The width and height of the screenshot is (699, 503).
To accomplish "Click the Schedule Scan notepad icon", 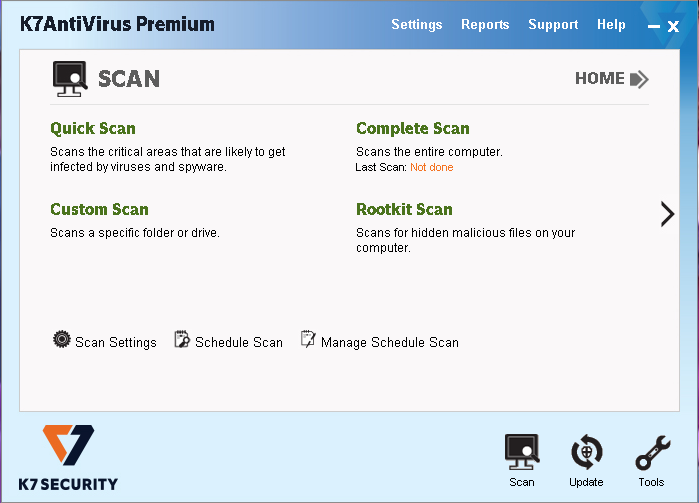I will pos(181,339).
